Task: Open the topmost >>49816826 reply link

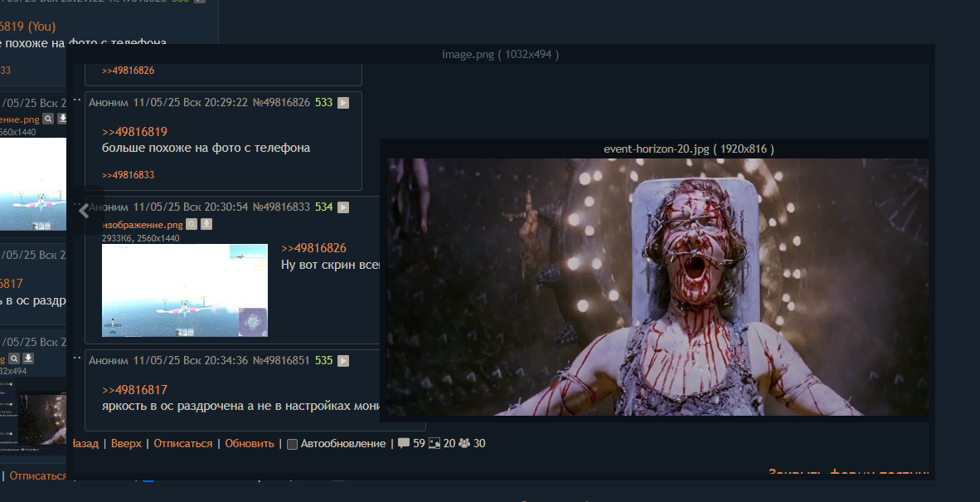Action: pos(129,71)
